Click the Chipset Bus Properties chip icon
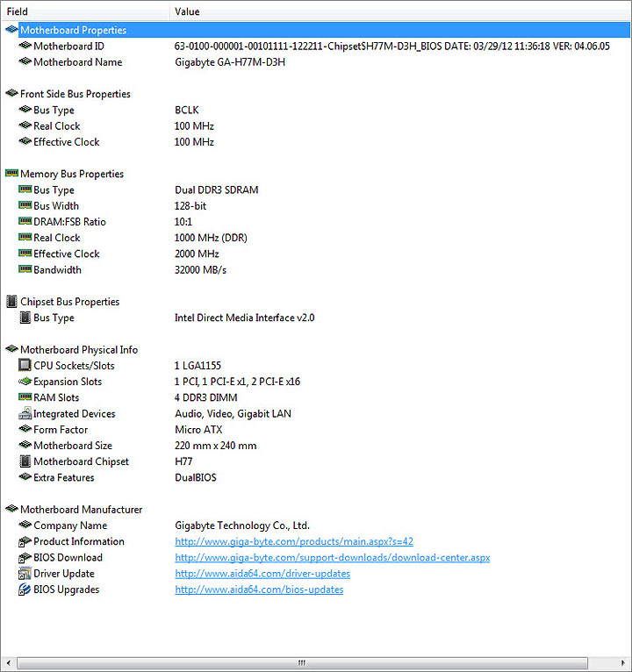Viewport: 632px width, 672px height. [11, 301]
